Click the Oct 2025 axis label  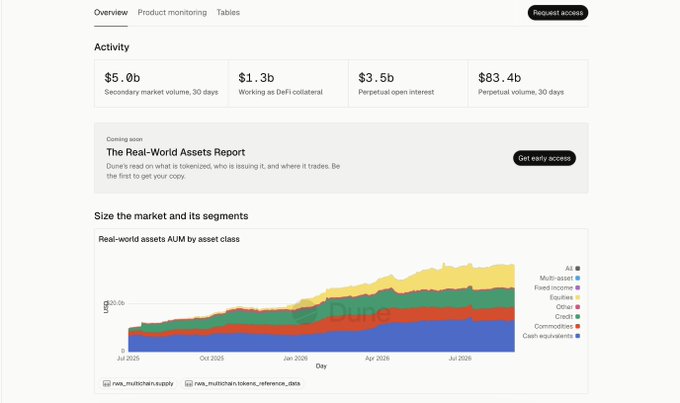pos(212,358)
